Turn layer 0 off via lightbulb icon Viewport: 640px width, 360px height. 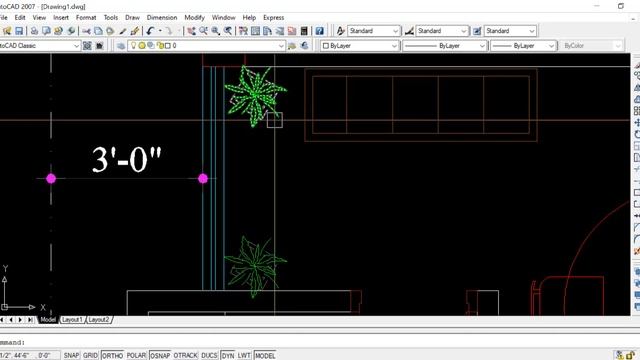pos(133,45)
